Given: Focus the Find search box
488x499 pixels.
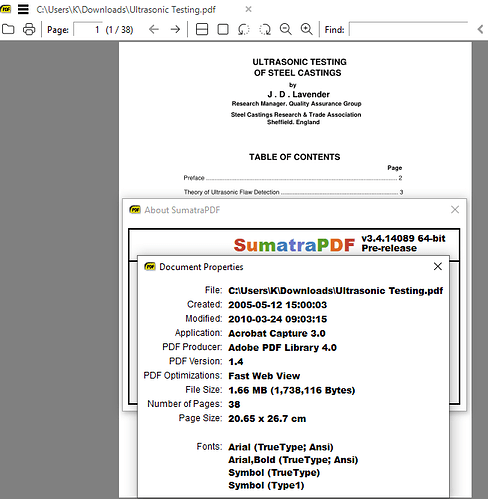Looking at the screenshot, I should pos(408,29).
